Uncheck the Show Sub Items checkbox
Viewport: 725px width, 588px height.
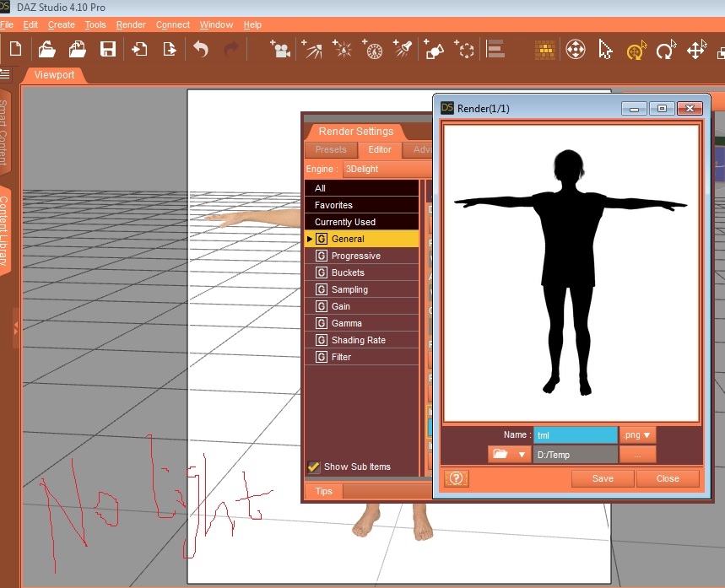coord(314,467)
